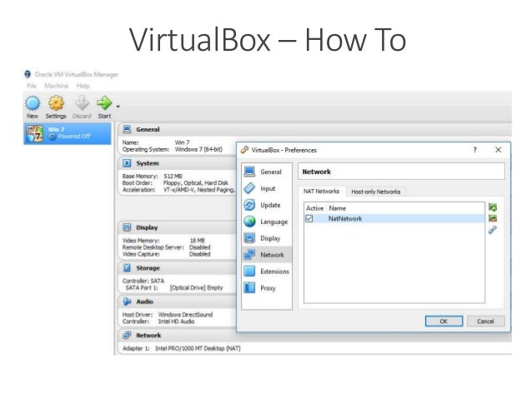Toggle the NatNetwork Active checkbox

click(309, 218)
